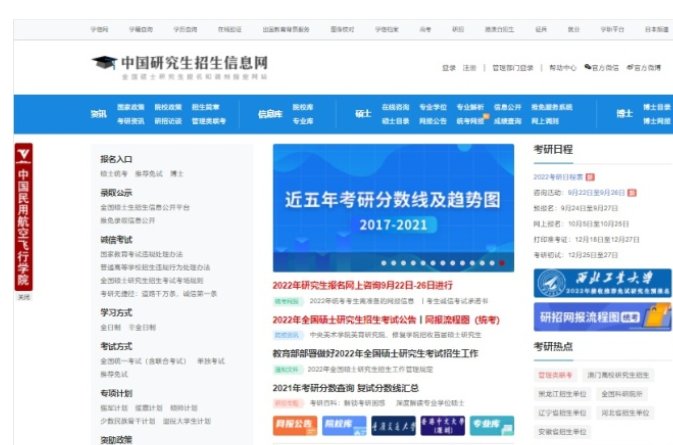The image size is (673, 445).
Task: Open 信息库 main nav section
Action: (270, 114)
